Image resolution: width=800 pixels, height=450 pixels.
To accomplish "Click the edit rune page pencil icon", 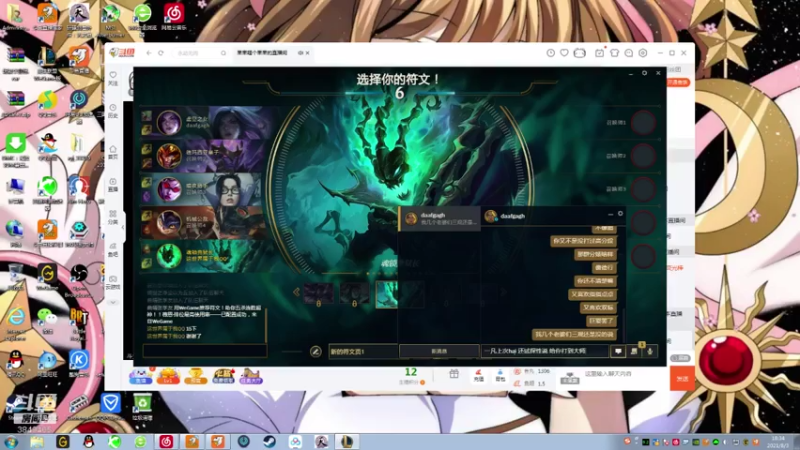I will (x=316, y=351).
